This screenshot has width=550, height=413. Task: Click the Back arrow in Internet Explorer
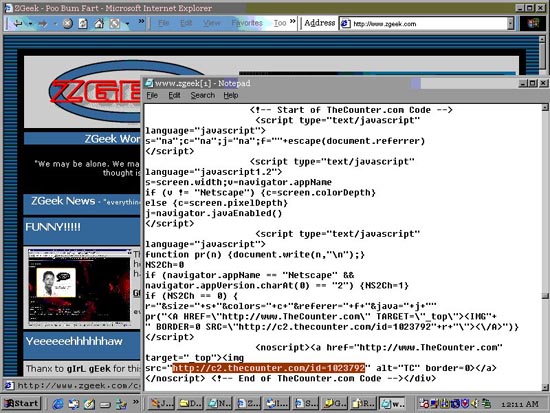pos(17,24)
